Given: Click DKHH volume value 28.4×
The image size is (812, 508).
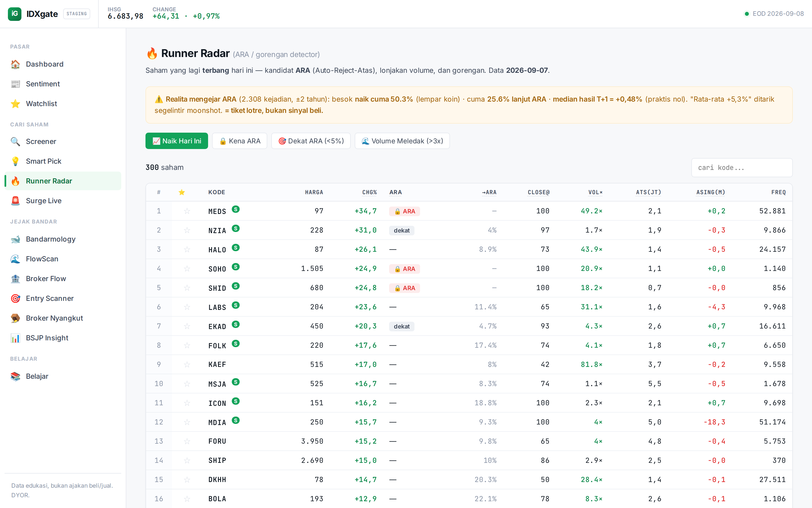Looking at the screenshot, I should [x=592, y=480].
